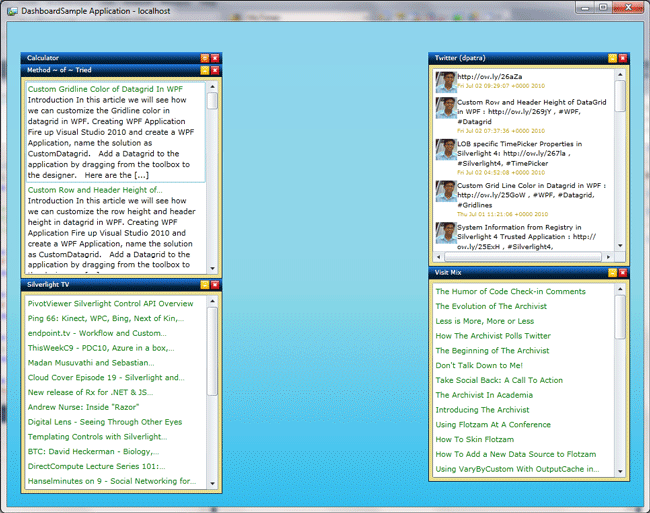This screenshot has height=513, width=650.
Task: Open Don't Talk Down to Me!
Action: coord(479,365)
